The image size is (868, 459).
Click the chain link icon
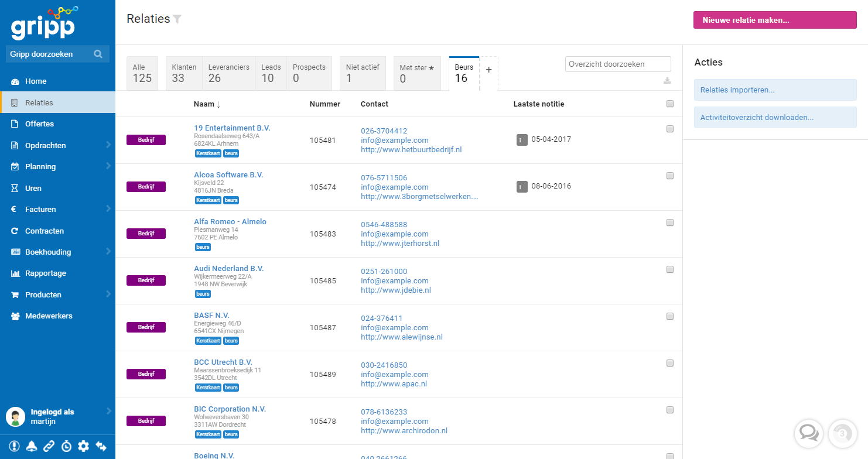pyautogui.click(x=49, y=447)
